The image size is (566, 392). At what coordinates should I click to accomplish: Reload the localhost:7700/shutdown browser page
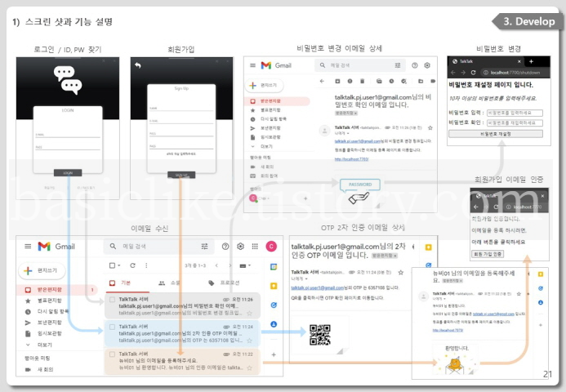tap(473, 73)
